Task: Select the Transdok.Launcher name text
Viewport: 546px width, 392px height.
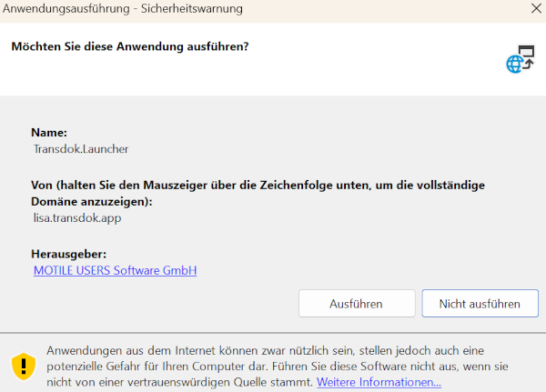Action: tap(81, 149)
